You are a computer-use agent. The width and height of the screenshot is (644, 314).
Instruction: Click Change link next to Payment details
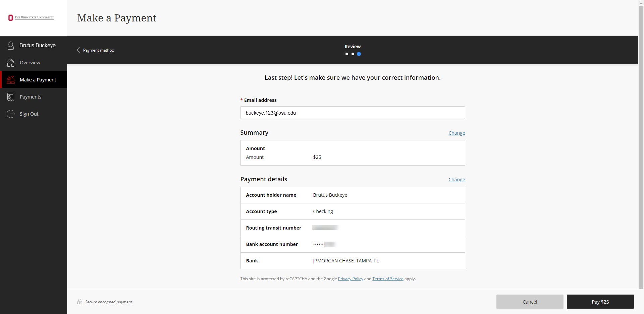pyautogui.click(x=457, y=180)
